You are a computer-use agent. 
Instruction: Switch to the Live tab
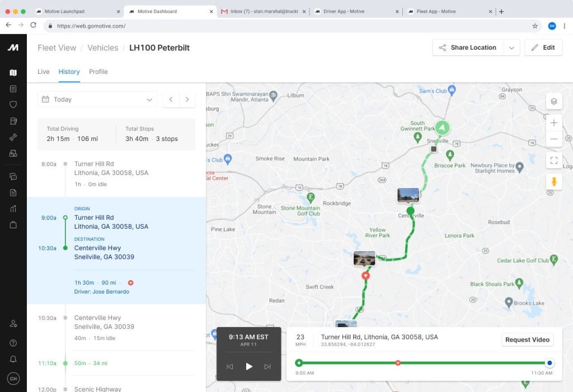(x=44, y=72)
